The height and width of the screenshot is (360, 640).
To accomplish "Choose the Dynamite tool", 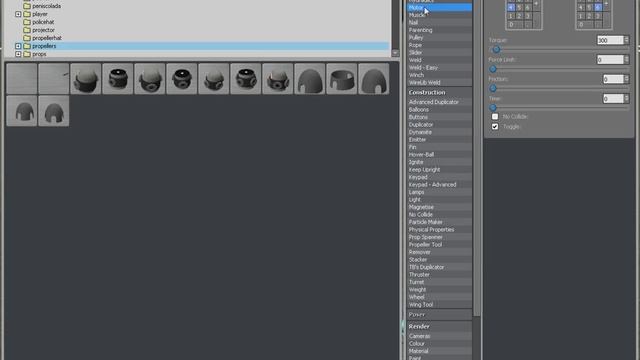I will [439, 132].
